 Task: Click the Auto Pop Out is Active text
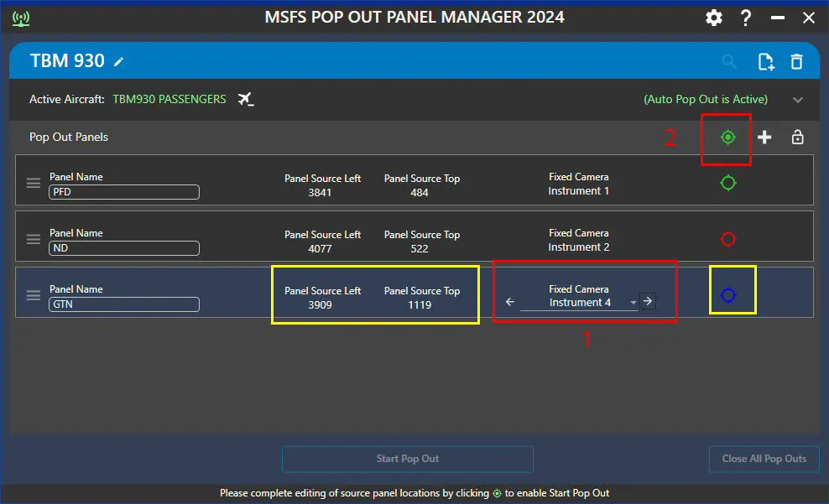coord(706,99)
